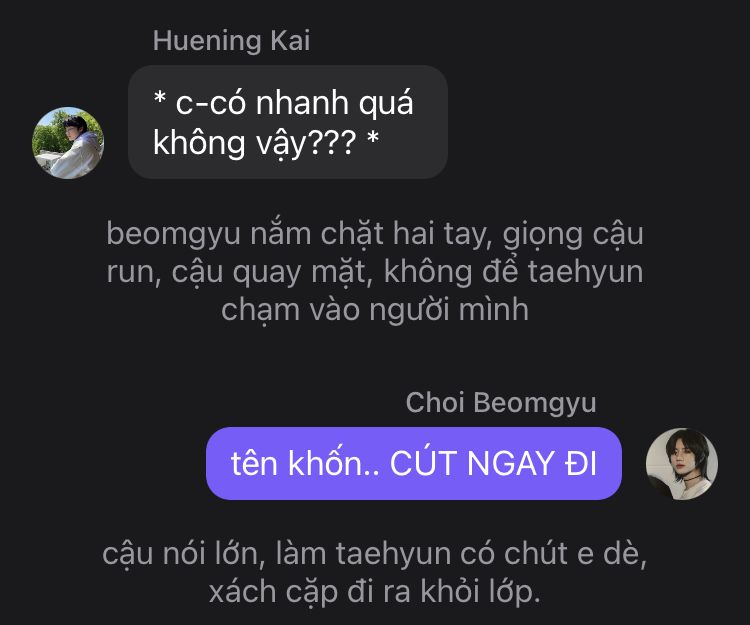Click the line 'chạm vào người mình'

point(375,310)
